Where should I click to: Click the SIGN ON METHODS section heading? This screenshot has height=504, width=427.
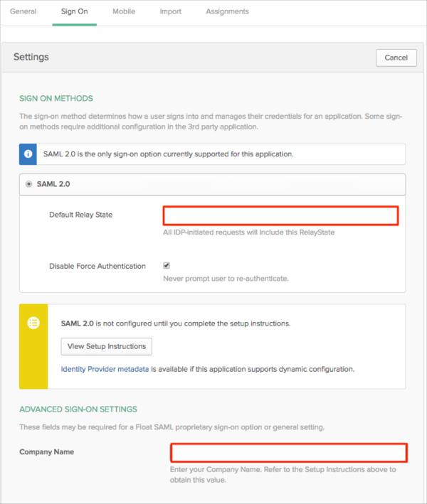[x=56, y=98]
